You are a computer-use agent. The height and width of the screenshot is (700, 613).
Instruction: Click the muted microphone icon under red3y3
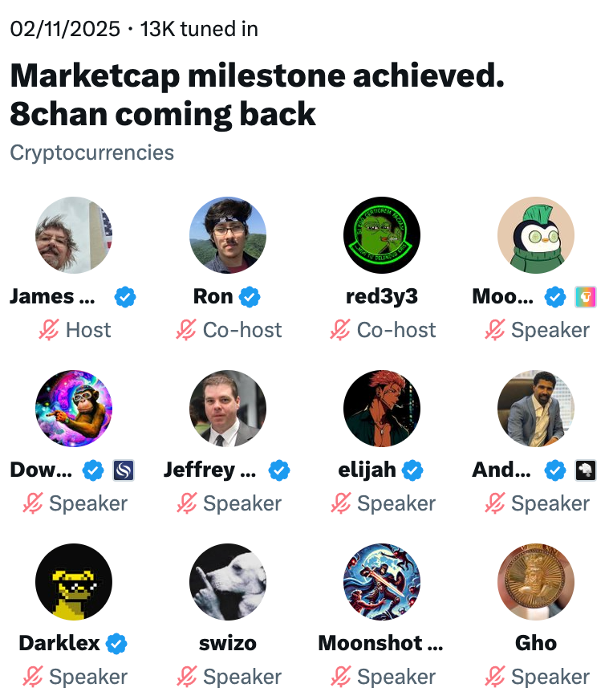tap(341, 330)
